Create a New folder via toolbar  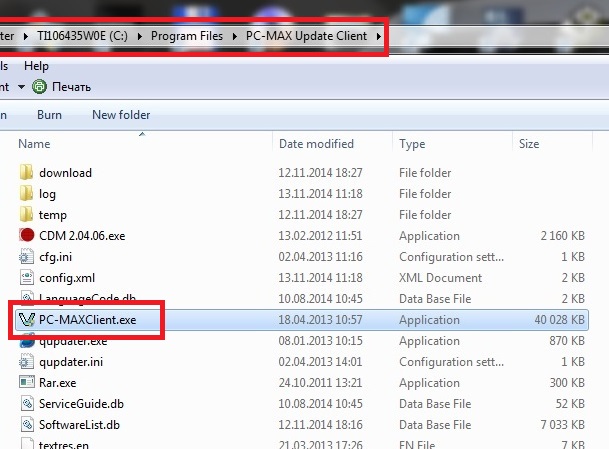coord(121,115)
